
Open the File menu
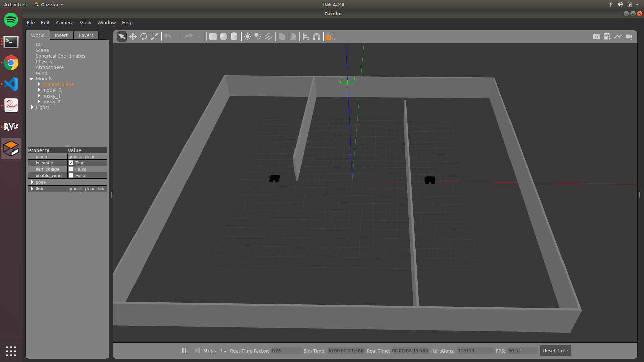coord(31,23)
